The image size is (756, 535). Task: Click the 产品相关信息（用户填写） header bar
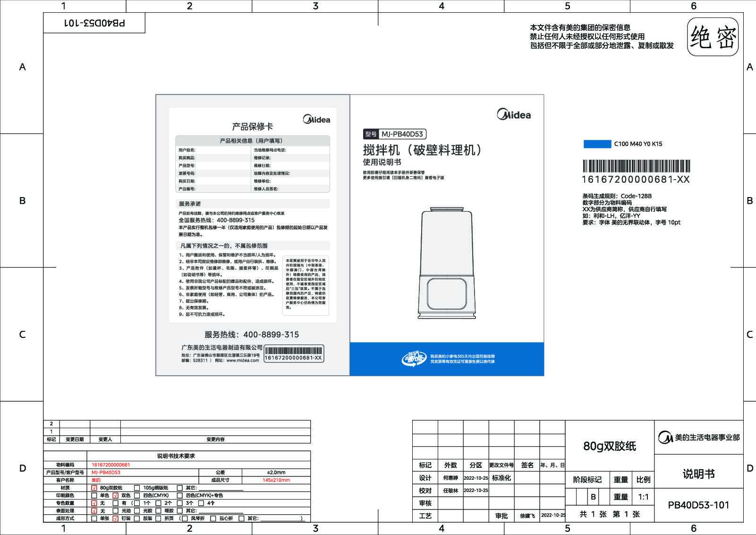click(x=252, y=140)
